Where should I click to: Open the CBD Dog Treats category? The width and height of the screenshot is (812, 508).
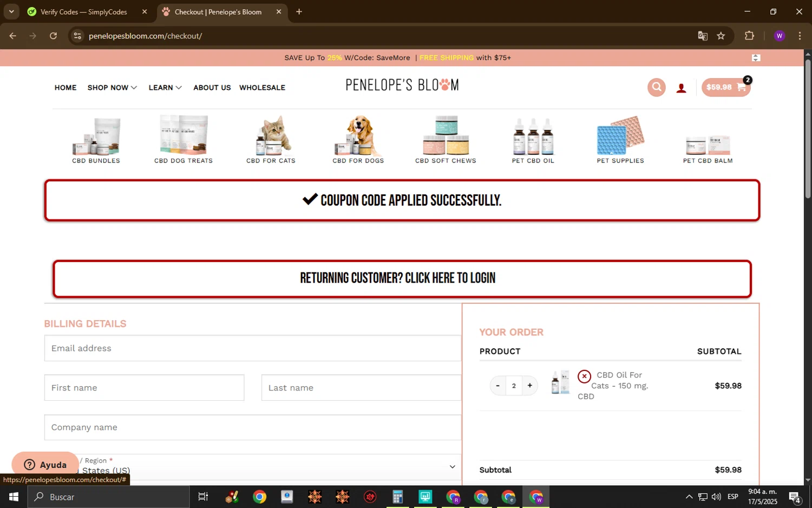tap(184, 140)
